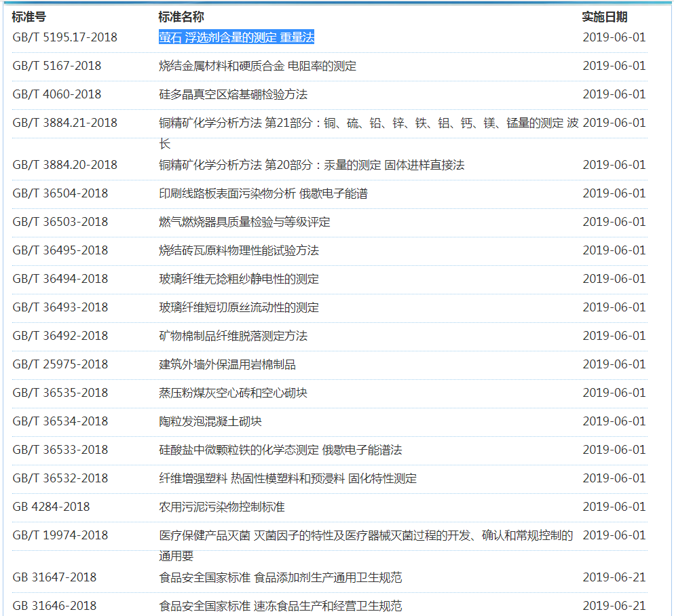
Task: Click 印刷线路板表面污染物分析 俄歇电子能谱
Action: [x=263, y=193]
